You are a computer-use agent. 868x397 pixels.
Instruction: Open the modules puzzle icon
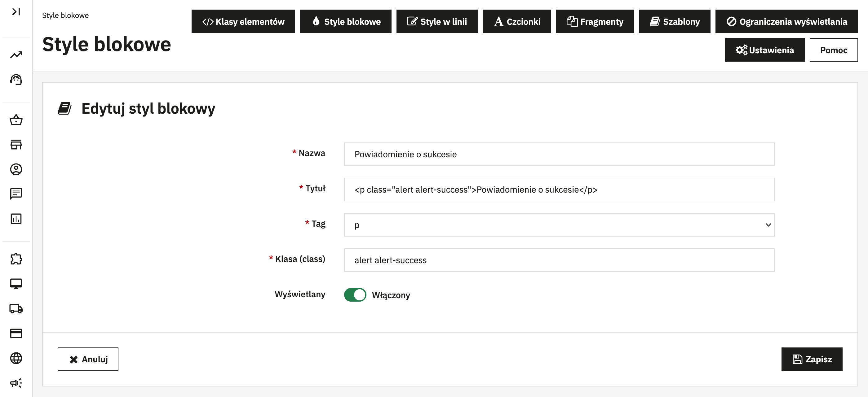16,259
